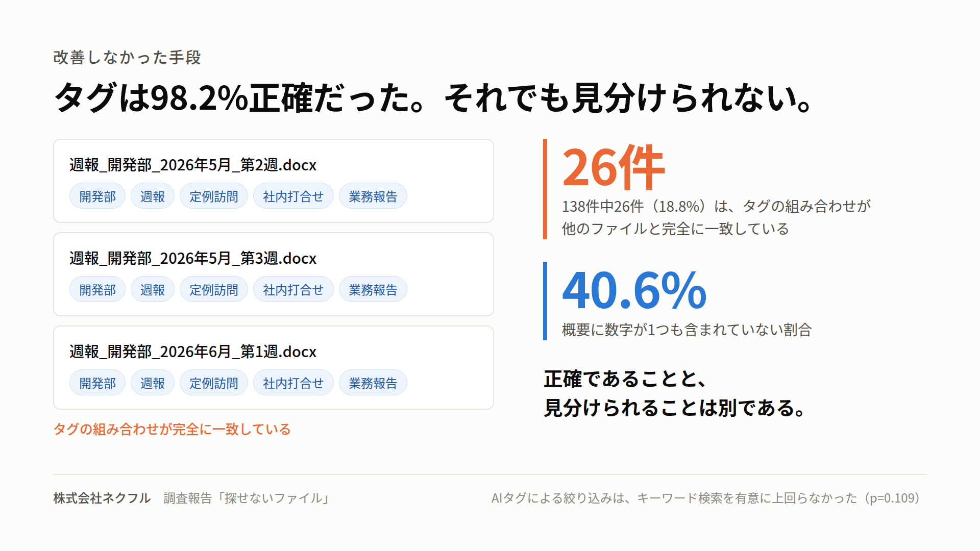The image size is (980, 551).
Task: Select the 業務報告 tag in the second card
Action: (x=373, y=289)
